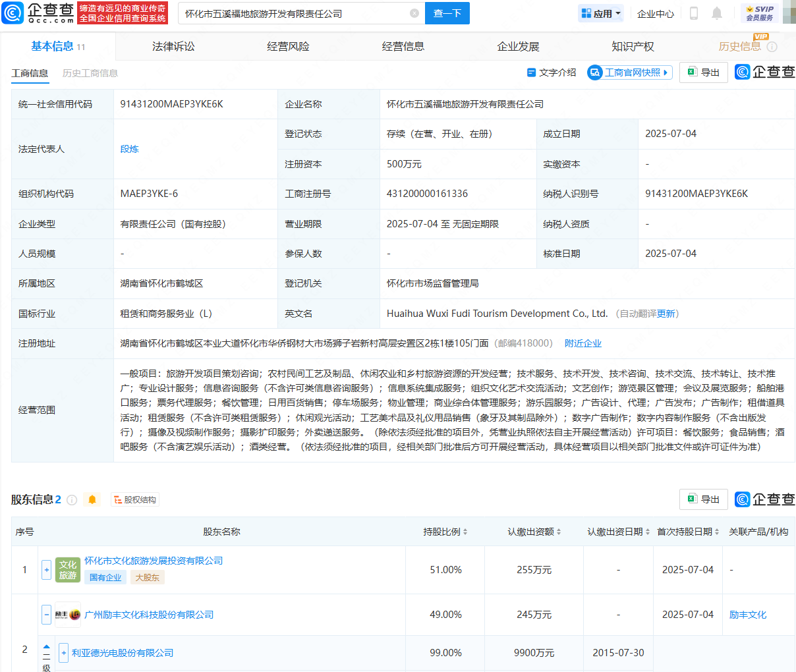Image resolution: width=796 pixels, height=672 pixels.
Task: Open 工商官网快照
Action: pyautogui.click(x=629, y=72)
